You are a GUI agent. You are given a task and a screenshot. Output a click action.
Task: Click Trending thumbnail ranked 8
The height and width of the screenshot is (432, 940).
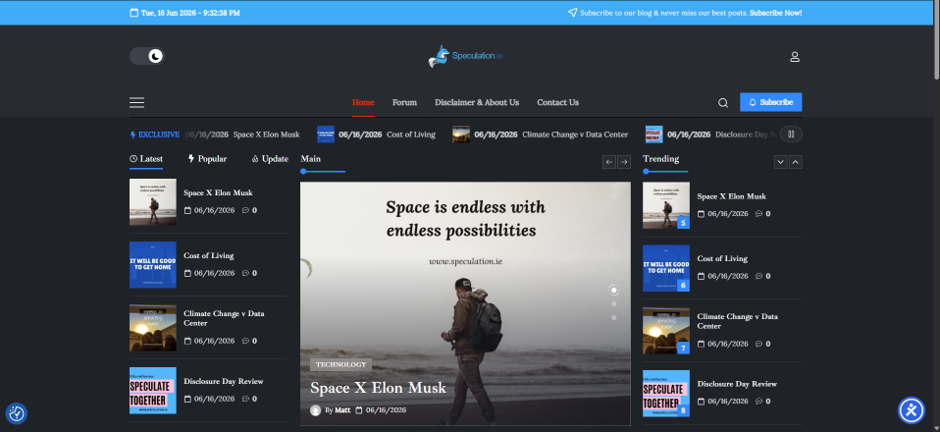(666, 394)
